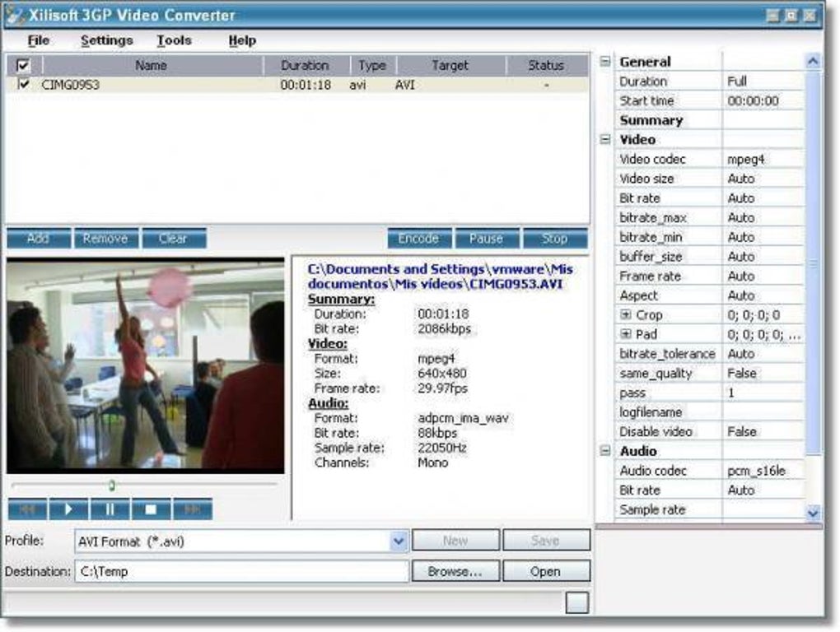
Task: Pause the video preview
Action: point(110,509)
